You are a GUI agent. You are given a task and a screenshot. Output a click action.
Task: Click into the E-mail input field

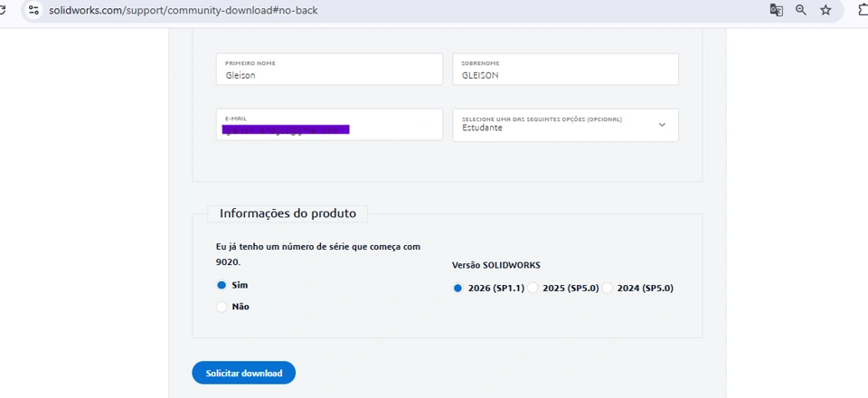pos(329,125)
